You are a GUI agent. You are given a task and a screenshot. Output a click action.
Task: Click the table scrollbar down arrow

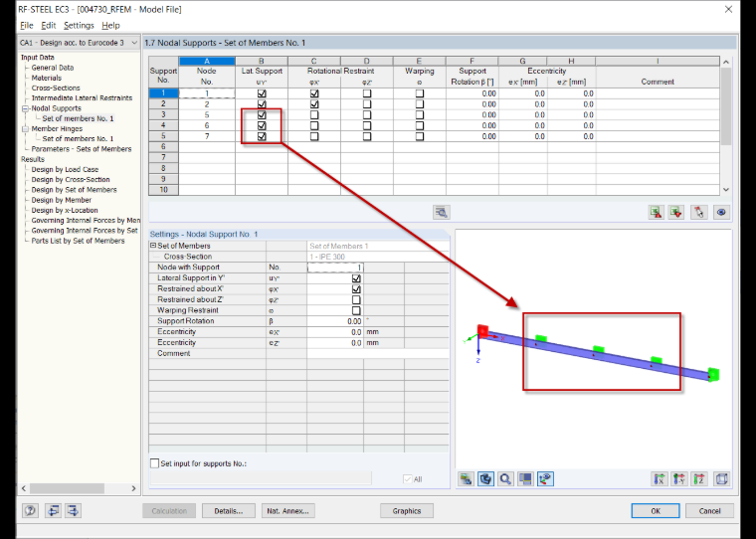[x=725, y=190]
